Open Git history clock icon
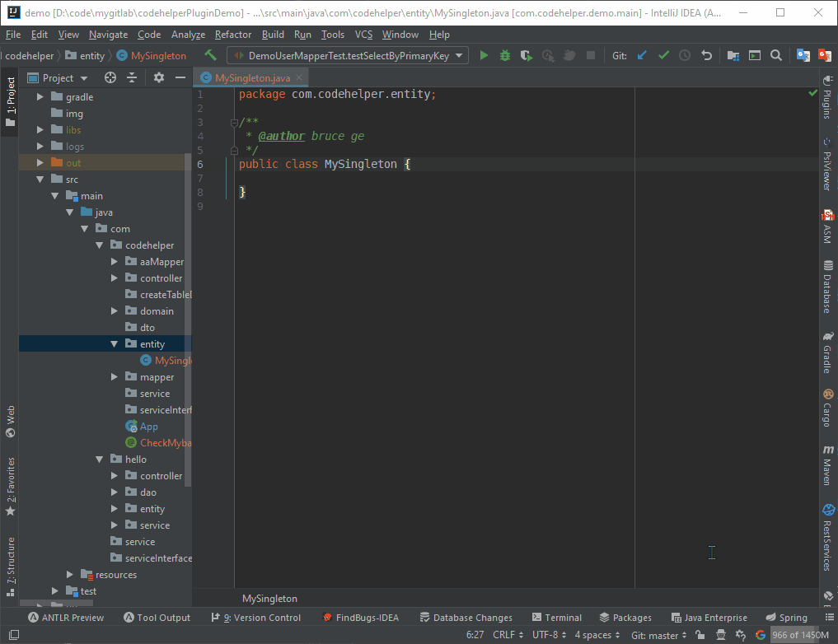 [x=685, y=55]
